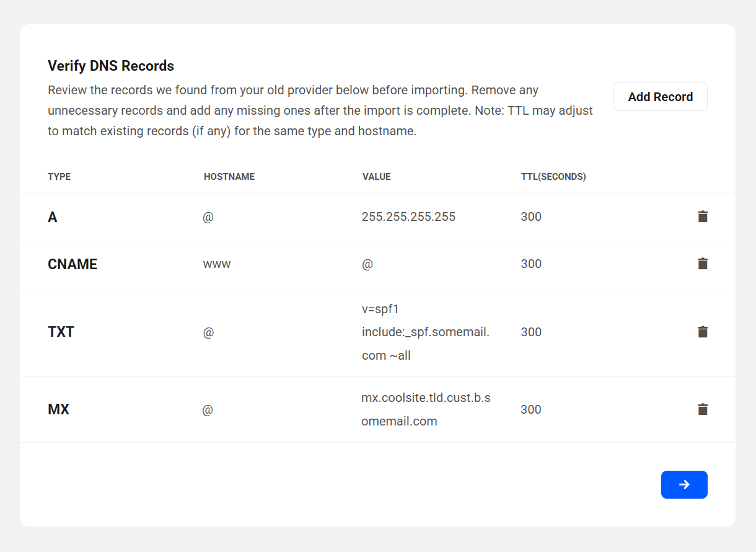
Task: Click the HOSTNAME column header
Action: [229, 177]
